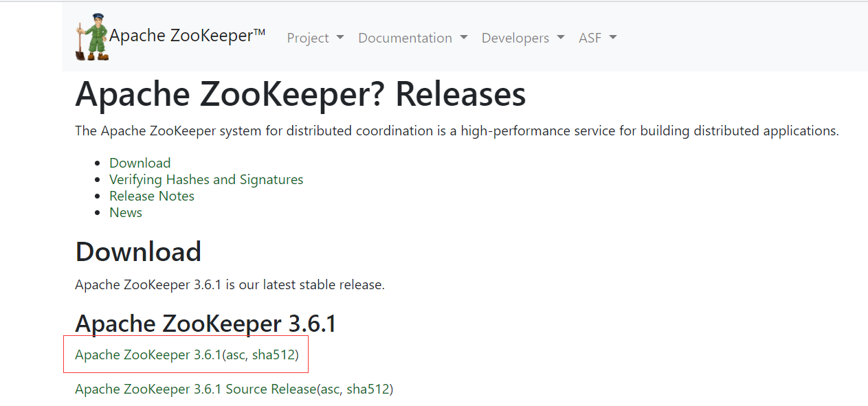The height and width of the screenshot is (406, 868).
Task: Download Apache ZooKeeper 3.6.1 binary link
Action: click(148, 354)
